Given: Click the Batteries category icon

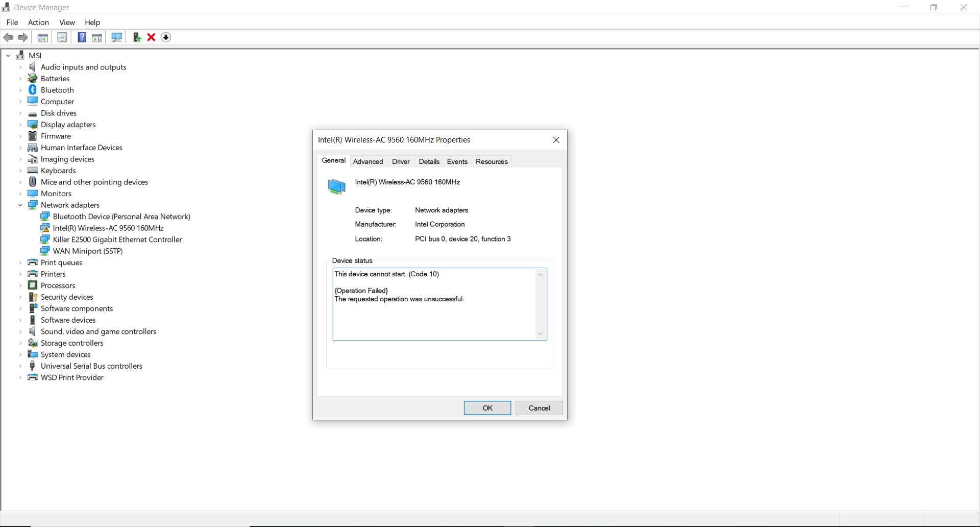Looking at the screenshot, I should (33, 78).
